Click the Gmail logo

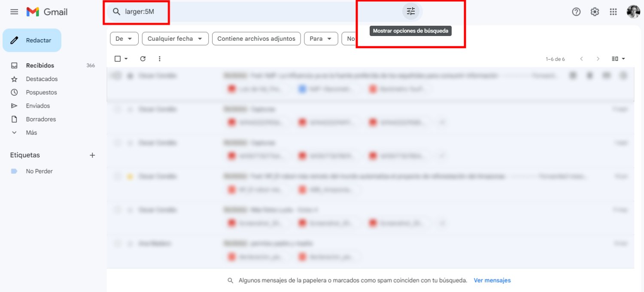pos(47,12)
